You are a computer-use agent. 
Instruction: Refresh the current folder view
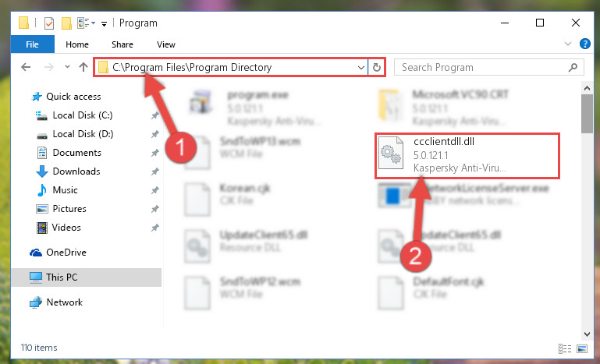pyautogui.click(x=377, y=68)
